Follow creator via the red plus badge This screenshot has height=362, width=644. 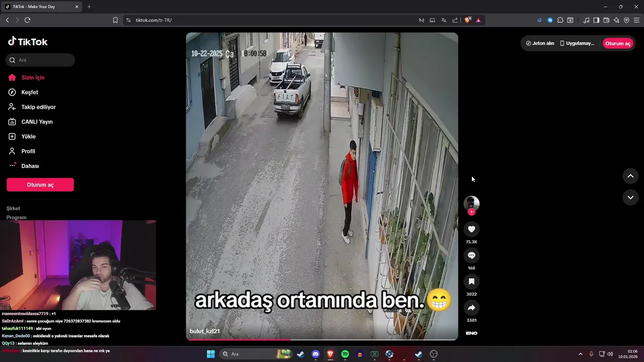click(x=471, y=212)
